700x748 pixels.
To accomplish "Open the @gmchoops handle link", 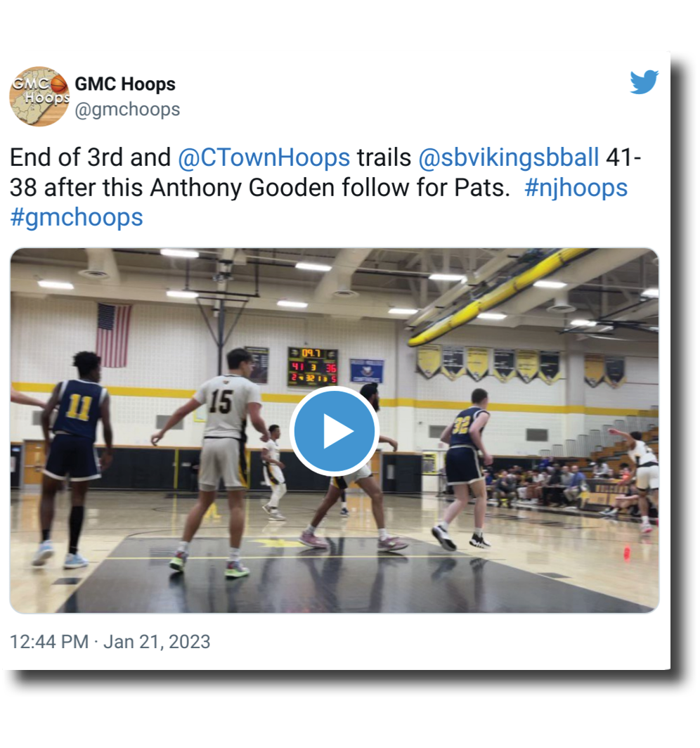I will pyautogui.click(x=127, y=109).
